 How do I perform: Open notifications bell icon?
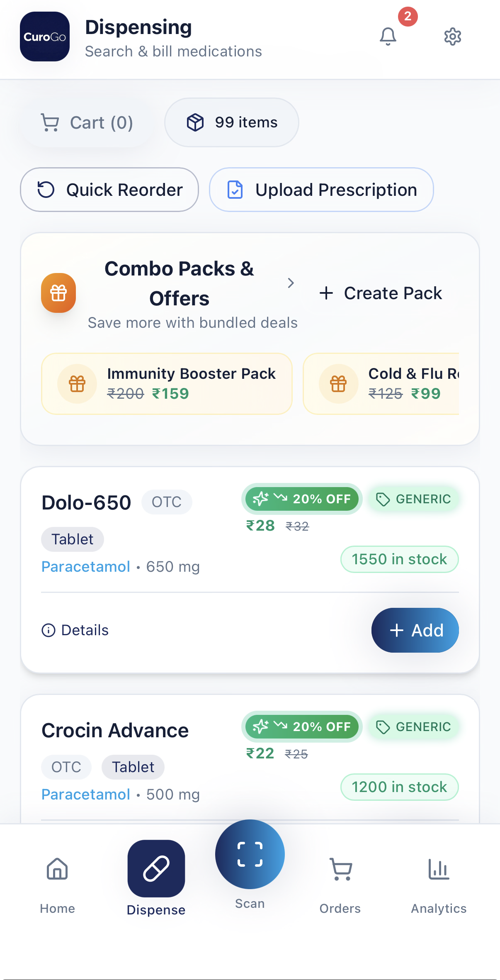point(388,37)
